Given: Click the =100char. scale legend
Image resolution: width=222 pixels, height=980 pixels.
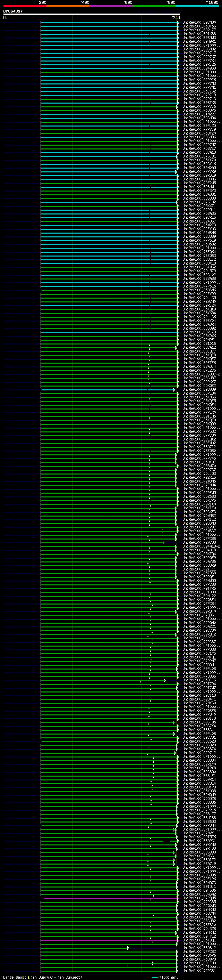Looking at the screenshot, I should [x=165, y=977].
